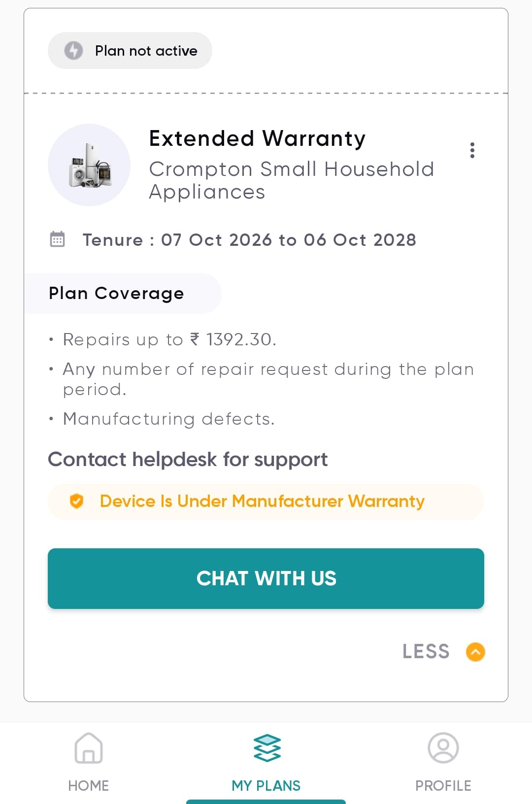Screen dimensions: 532x804
Task: Select the Home icon in bottom navigation
Action: click(89, 749)
